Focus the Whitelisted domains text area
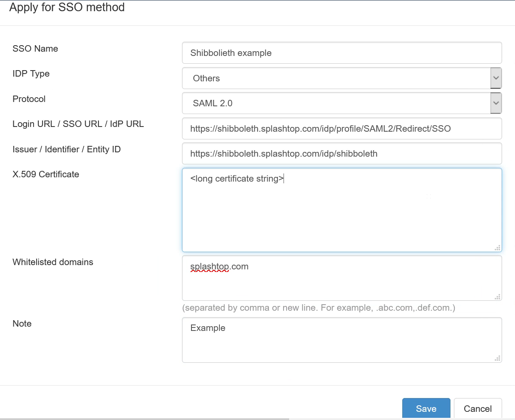The image size is (515, 420). 342,278
